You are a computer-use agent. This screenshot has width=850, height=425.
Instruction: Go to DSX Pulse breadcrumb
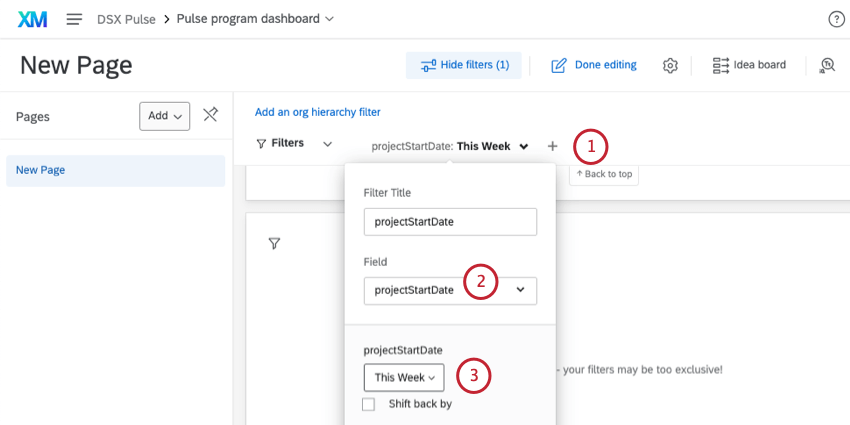126,19
